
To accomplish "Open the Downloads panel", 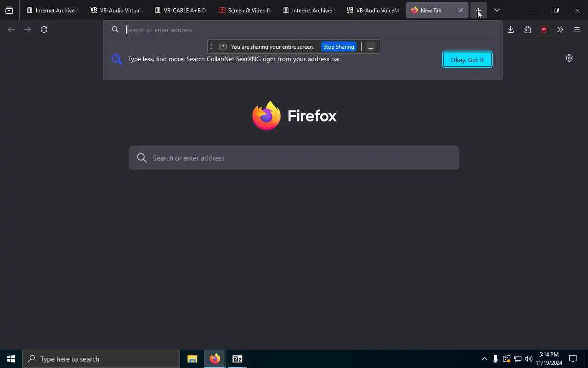I will [x=511, y=29].
